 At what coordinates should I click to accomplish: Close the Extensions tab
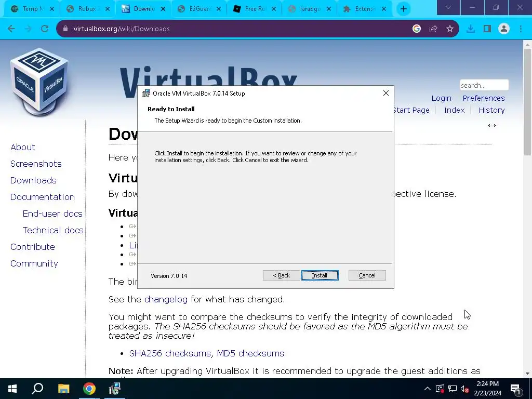pos(384,9)
